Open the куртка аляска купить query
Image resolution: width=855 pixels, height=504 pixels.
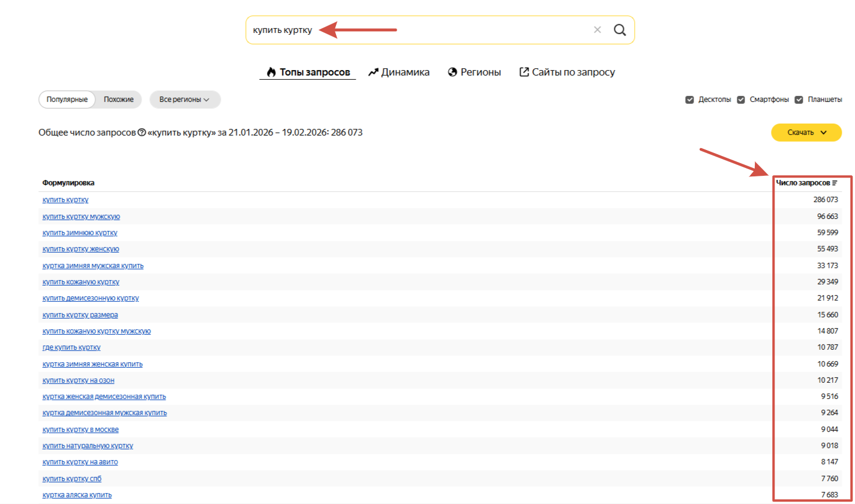tap(77, 495)
